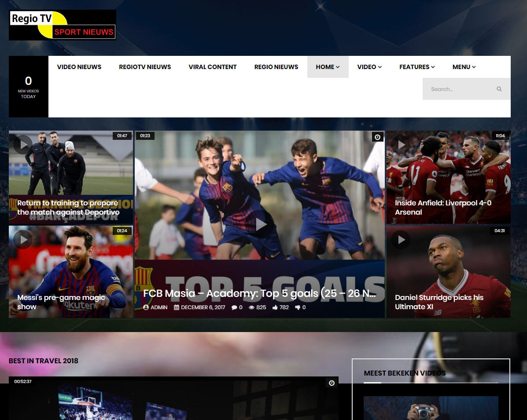
Task: Open Daniel Sturridge picks his Ultimate XI link
Action: [x=439, y=302]
